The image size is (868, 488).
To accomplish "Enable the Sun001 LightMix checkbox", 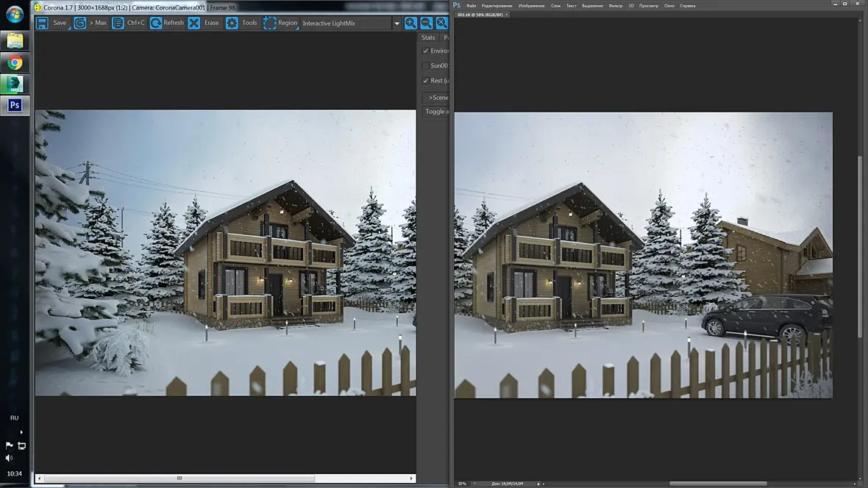I will pyautogui.click(x=426, y=66).
